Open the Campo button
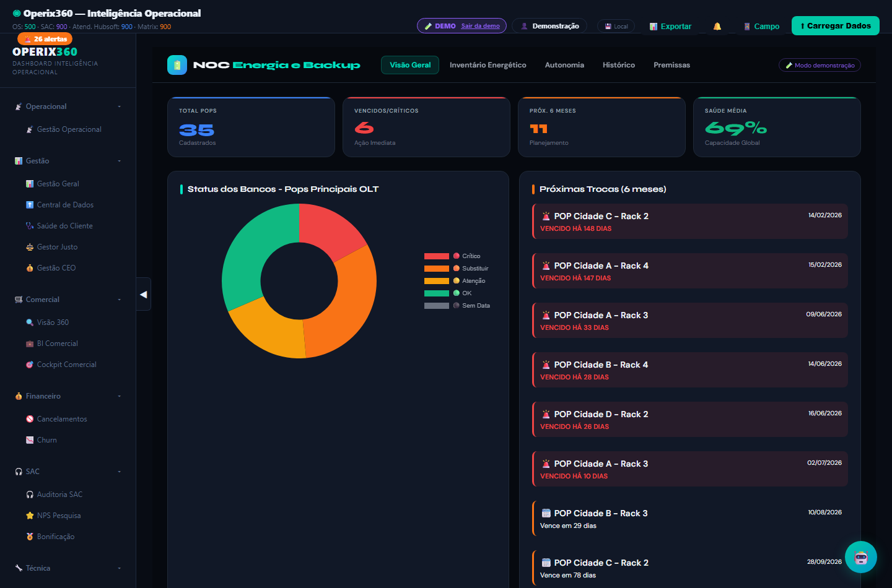 (761, 27)
